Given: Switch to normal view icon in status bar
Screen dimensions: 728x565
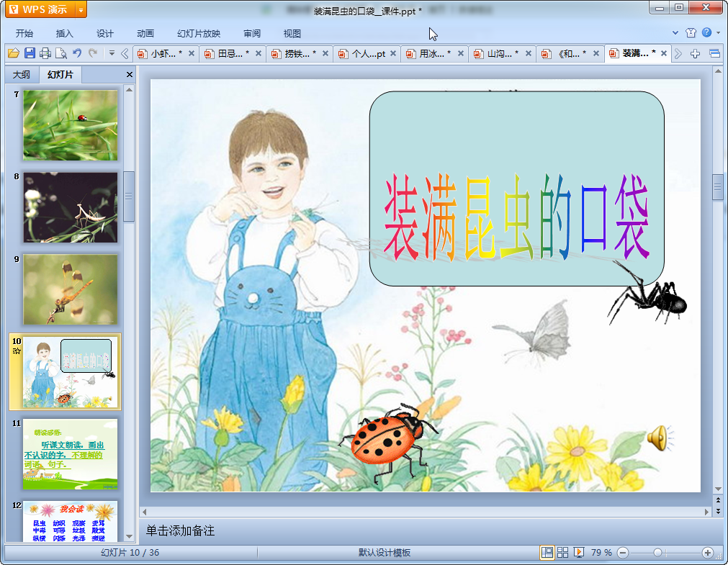Looking at the screenshot, I should (x=547, y=553).
